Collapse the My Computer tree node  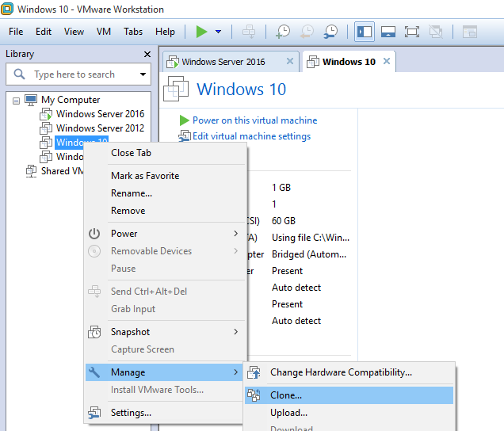click(x=16, y=101)
